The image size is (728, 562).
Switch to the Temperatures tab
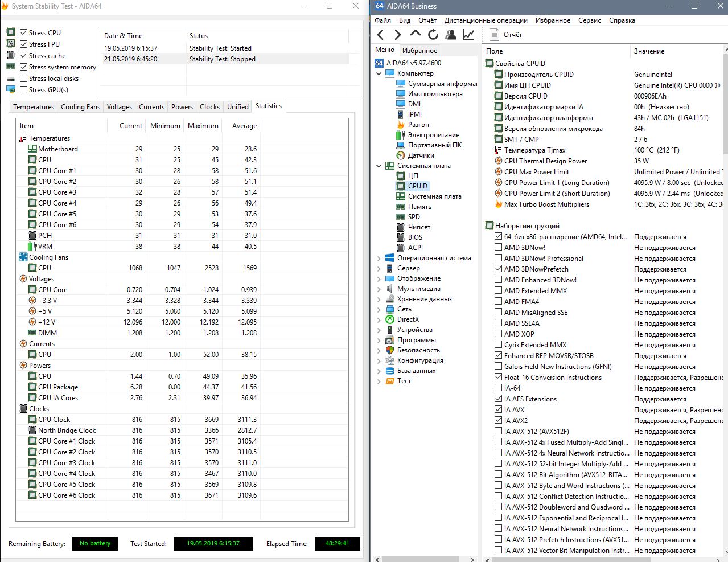[x=34, y=107]
